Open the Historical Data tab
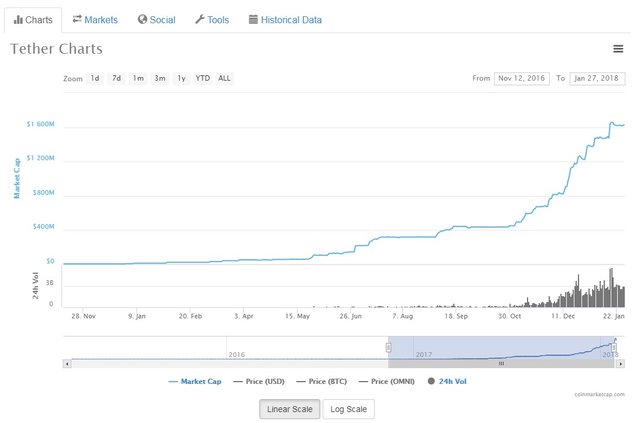640x423 pixels. [x=285, y=20]
